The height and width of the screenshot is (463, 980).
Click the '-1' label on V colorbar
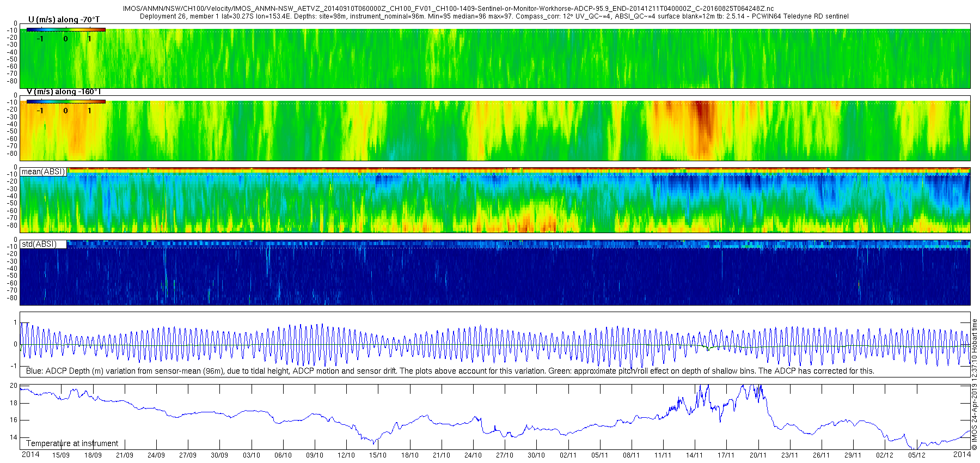coord(40,111)
